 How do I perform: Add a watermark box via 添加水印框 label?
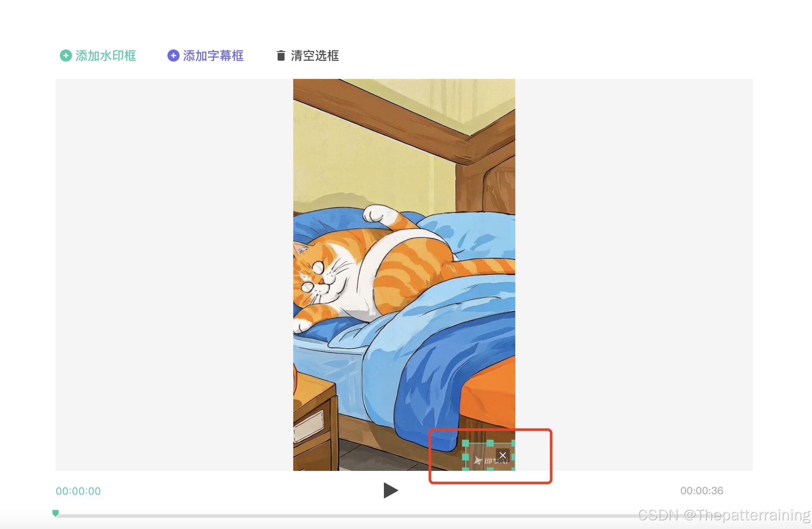[x=106, y=56]
